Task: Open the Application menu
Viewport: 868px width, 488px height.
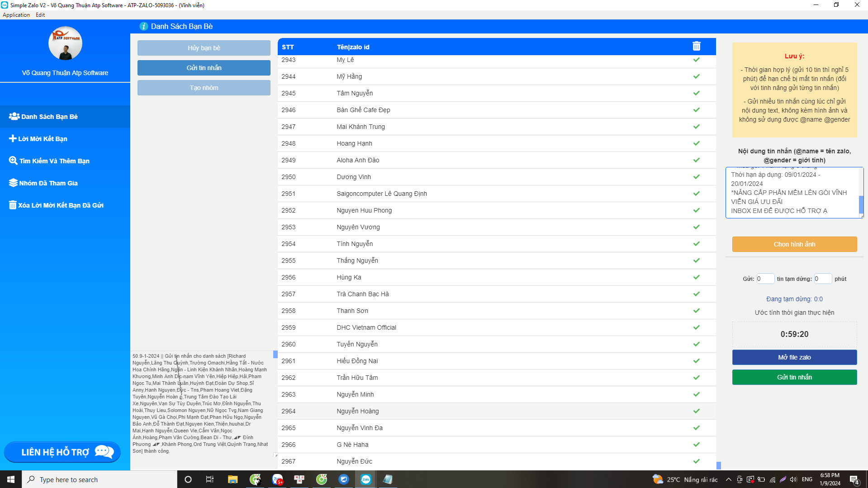Action: coord(16,15)
